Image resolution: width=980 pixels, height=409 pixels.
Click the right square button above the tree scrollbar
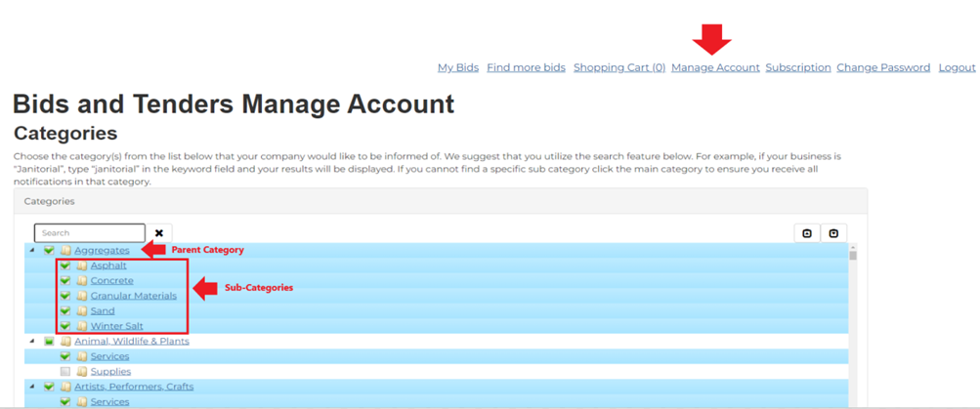pyautogui.click(x=833, y=233)
